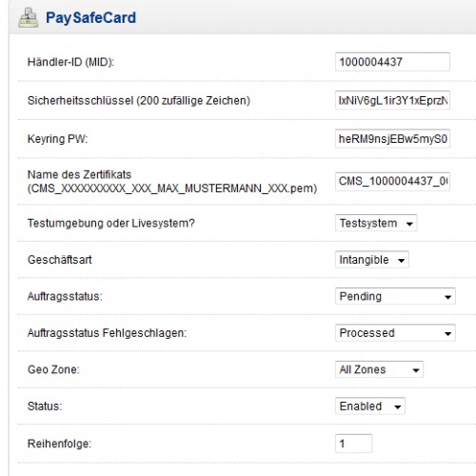The height and width of the screenshot is (476, 476).
Task: Expand the Auftragsstatus Fehlgeschlagen Processed dropdown
Action: point(395,333)
